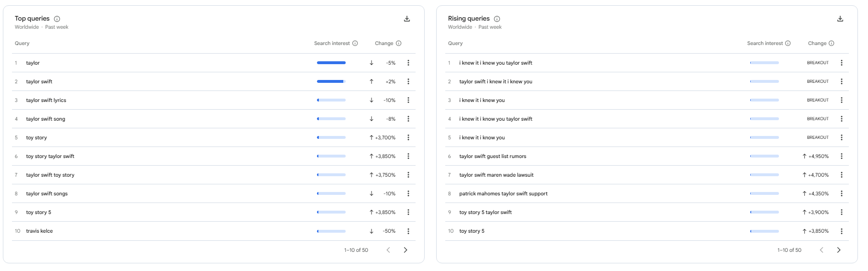Download the Rising queries data
Screen dimensions: 868x271
[x=840, y=19]
